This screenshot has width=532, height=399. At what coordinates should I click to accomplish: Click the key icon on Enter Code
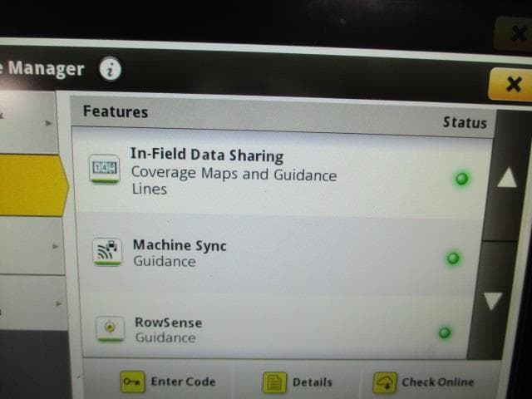[x=131, y=382]
